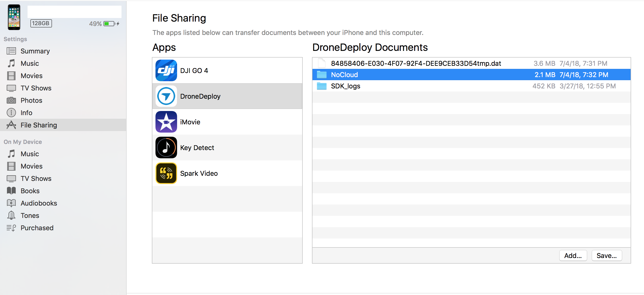Screen dimensions: 644x295
Task: Open File Sharing in sidebar
Action: tap(39, 125)
